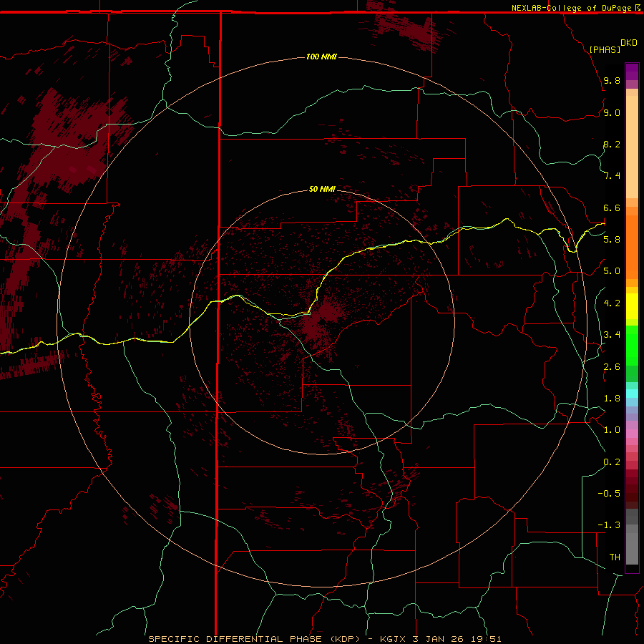The height and width of the screenshot is (644, 644).
Task: Click the NEXLAB-College of DuPage credit text
Action: (572, 8)
